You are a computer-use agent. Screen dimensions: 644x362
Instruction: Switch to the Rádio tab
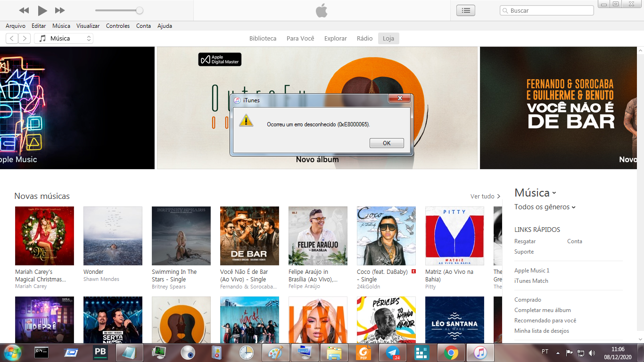click(x=365, y=39)
